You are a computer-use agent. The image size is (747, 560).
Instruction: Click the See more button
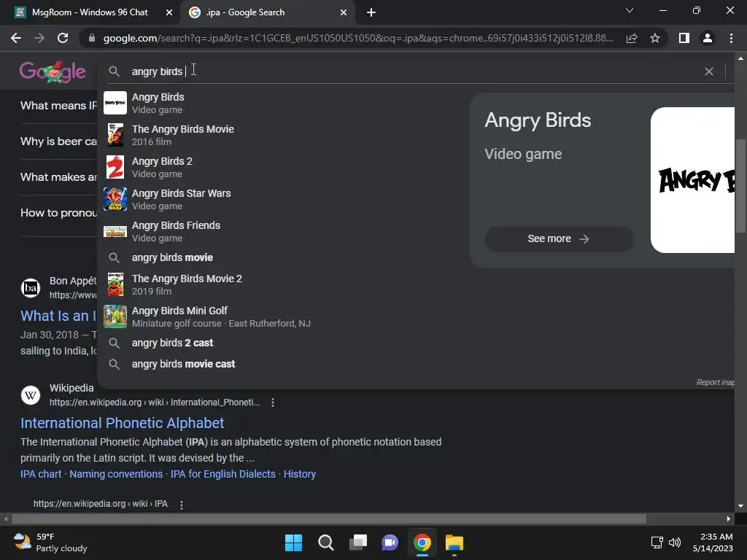tap(559, 238)
